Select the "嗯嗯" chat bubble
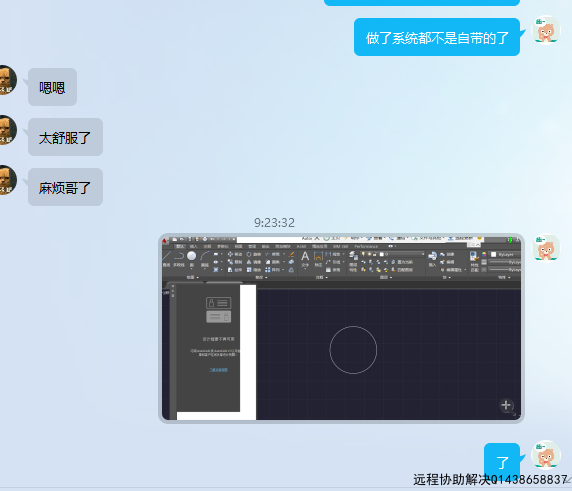This screenshot has height=491, width=572. tap(52, 87)
